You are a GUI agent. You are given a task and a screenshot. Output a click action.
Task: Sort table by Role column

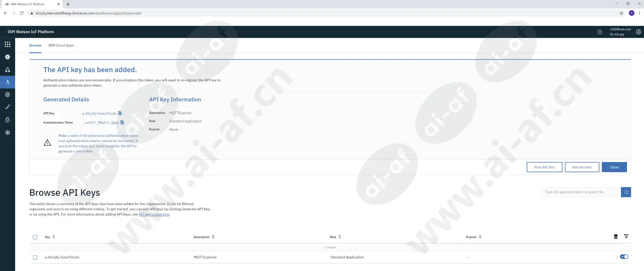(335, 237)
